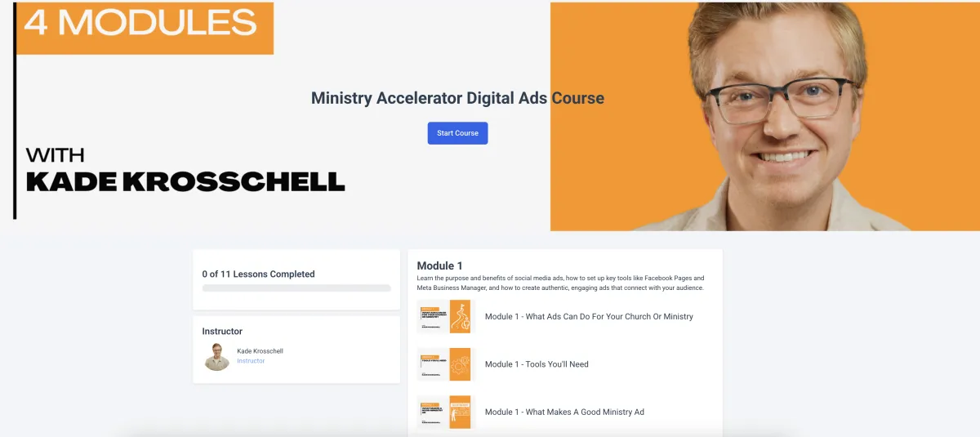Click the 'WITH' text in the banner
The width and height of the screenshot is (980, 437).
click(x=55, y=154)
